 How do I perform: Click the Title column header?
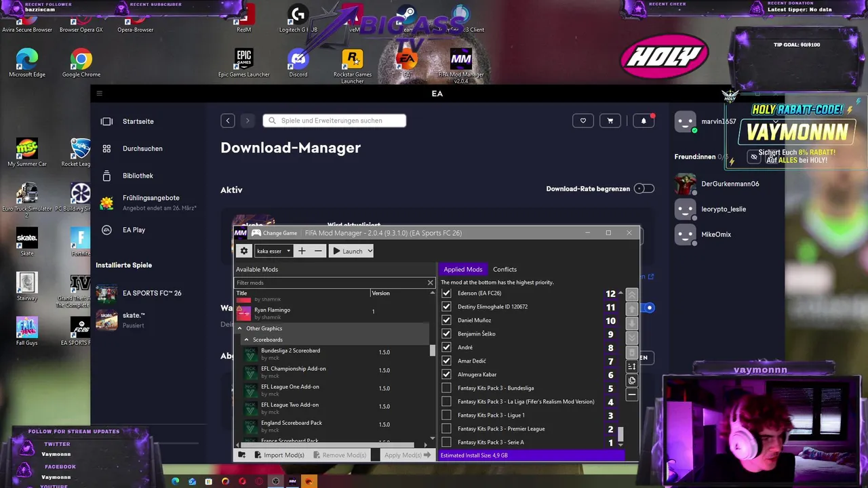pyautogui.click(x=302, y=293)
